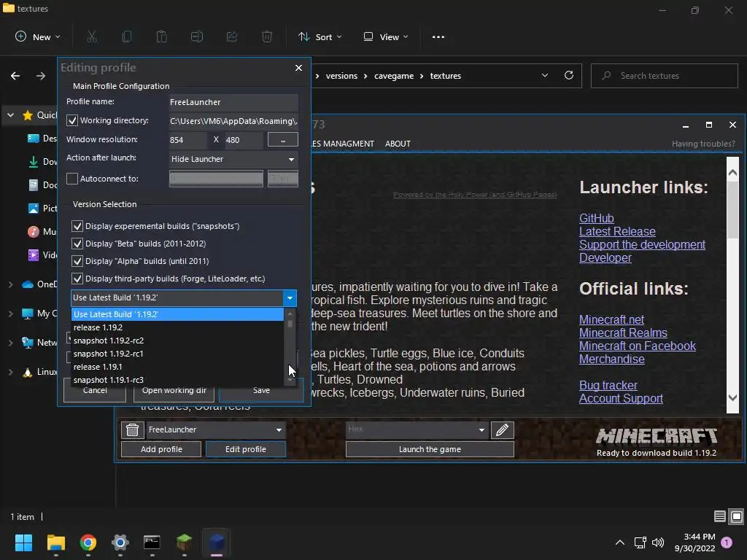
Task: Click the resolution width field showing 854
Action: point(187,139)
